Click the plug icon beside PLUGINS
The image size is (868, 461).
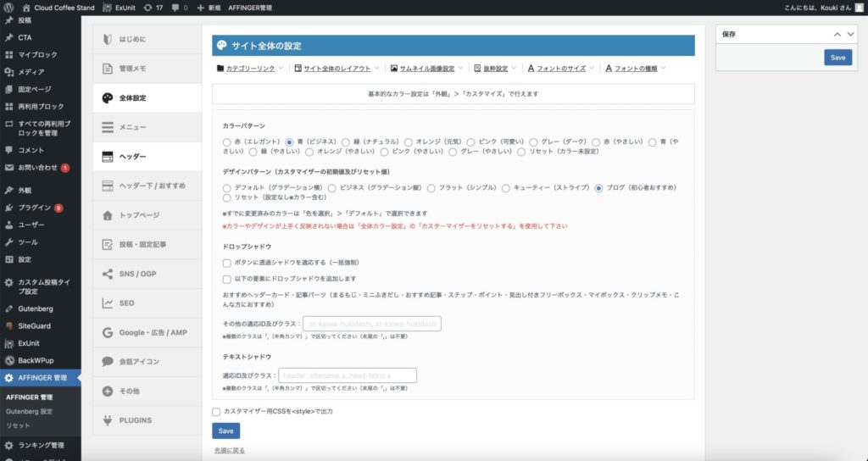(108, 420)
